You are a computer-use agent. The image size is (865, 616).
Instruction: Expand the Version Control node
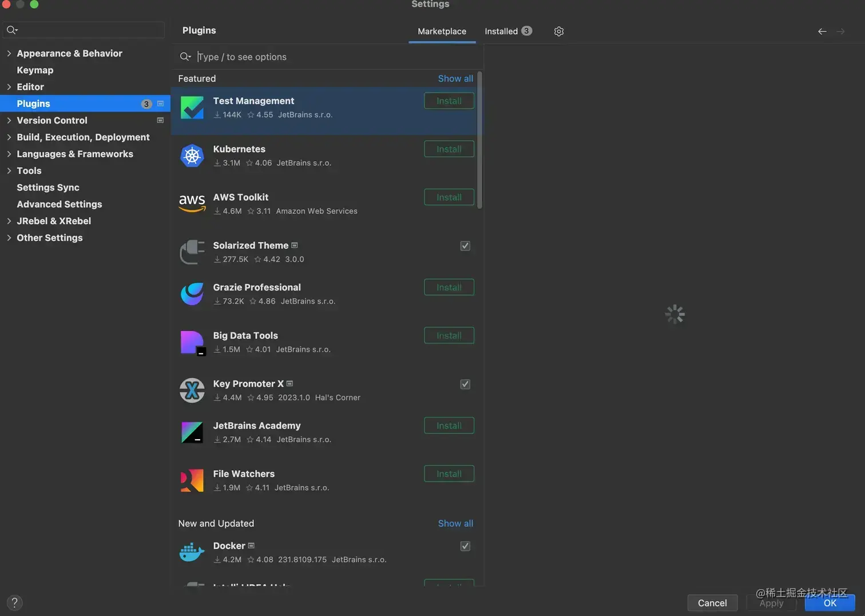pos(9,120)
